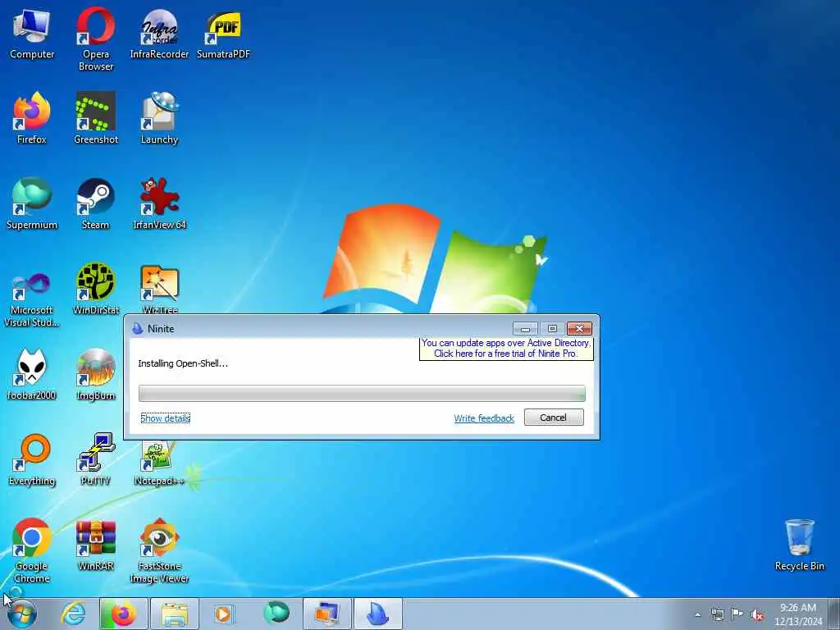Select the Steam desktop shortcut
This screenshot has width=840, height=630.
(x=95, y=203)
